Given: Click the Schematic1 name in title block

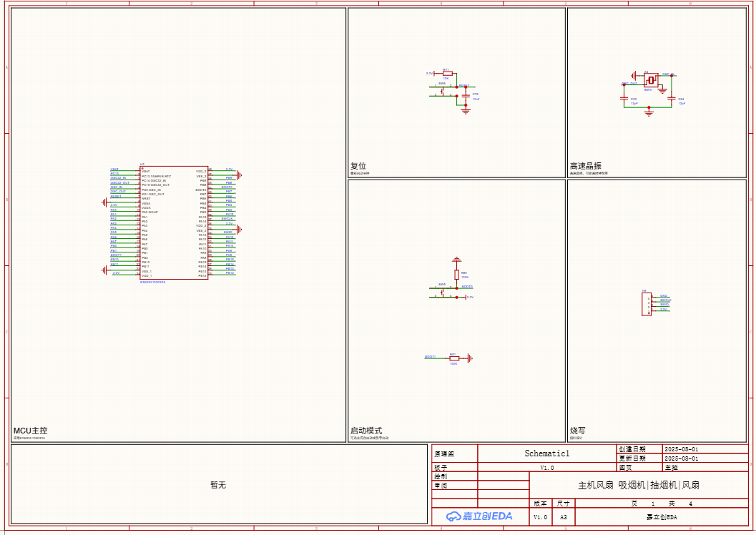Looking at the screenshot, I should click(x=547, y=453).
